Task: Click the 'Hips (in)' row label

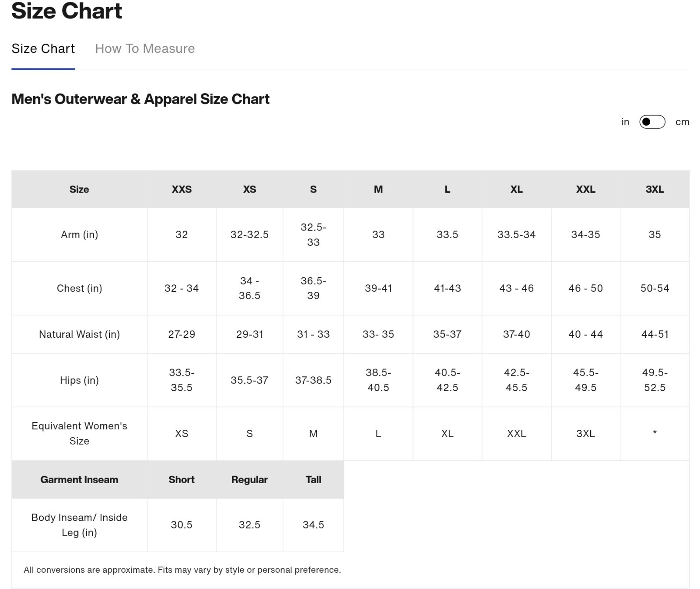Action: tap(79, 380)
